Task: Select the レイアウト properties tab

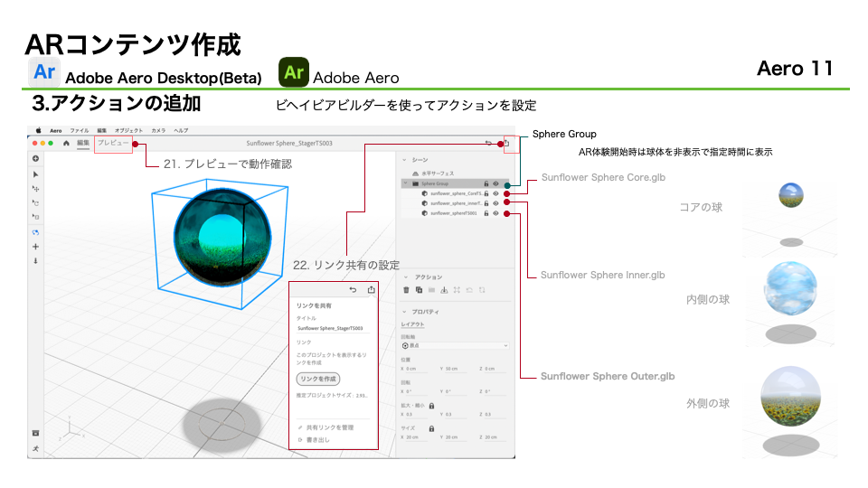Action: click(x=412, y=324)
